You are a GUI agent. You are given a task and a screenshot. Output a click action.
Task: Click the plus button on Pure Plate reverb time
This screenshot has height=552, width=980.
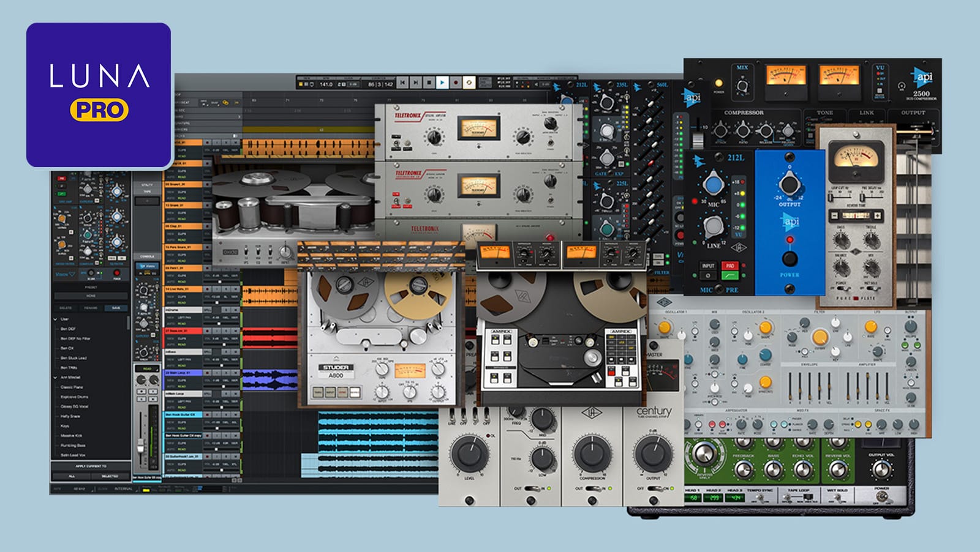[876, 216]
